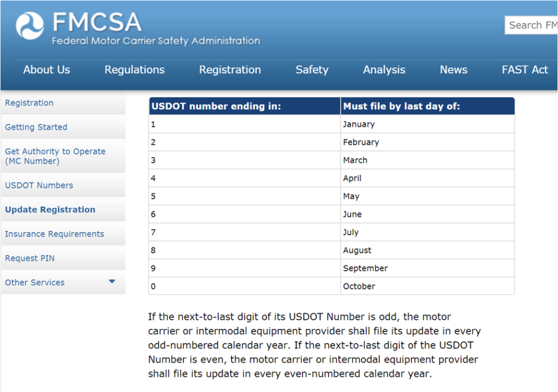Expand the Other Services dropdown
558x392 pixels.
pos(36,282)
